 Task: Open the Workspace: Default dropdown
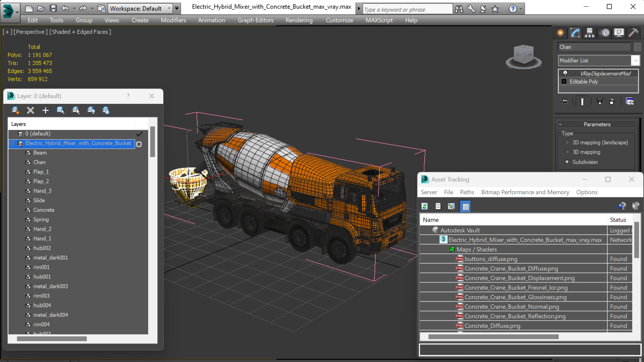pyautogui.click(x=140, y=8)
